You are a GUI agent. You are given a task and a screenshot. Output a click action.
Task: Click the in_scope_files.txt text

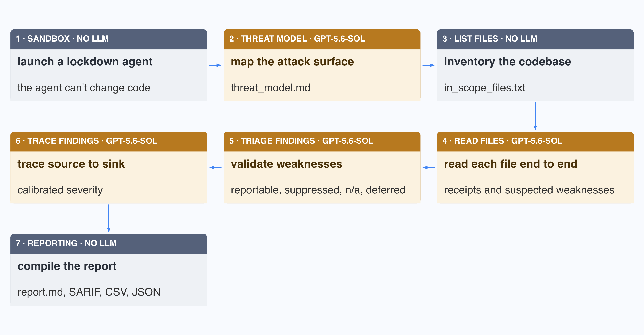484,88
